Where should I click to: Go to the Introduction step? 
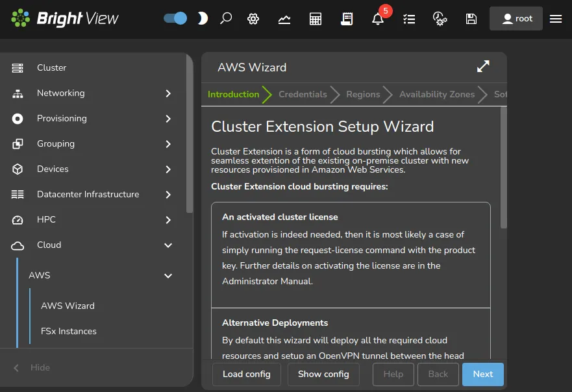pyautogui.click(x=233, y=95)
